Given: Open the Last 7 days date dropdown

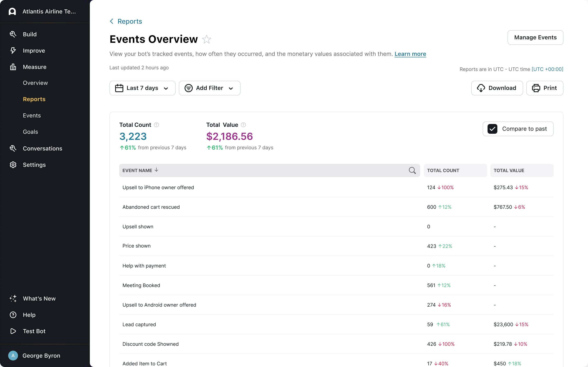Looking at the screenshot, I should pyautogui.click(x=142, y=88).
